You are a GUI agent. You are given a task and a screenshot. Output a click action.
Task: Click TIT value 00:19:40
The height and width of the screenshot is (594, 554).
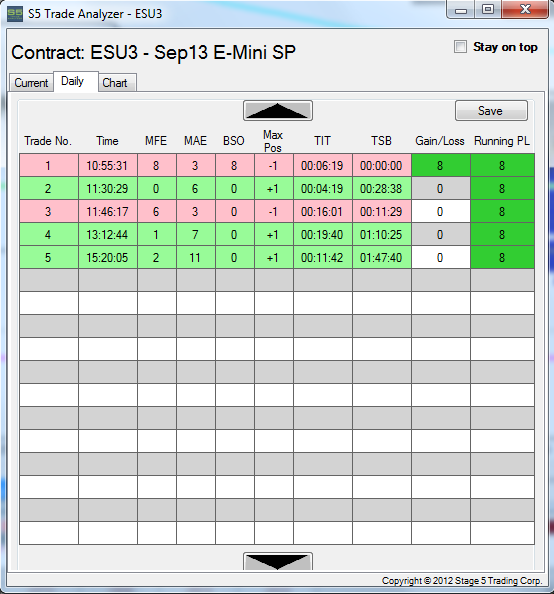click(322, 234)
